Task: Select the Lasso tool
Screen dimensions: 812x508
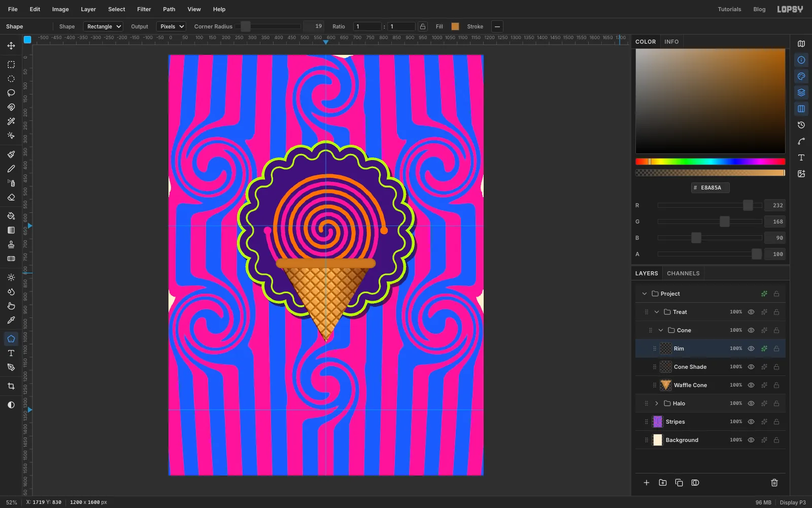Action: click(11, 93)
